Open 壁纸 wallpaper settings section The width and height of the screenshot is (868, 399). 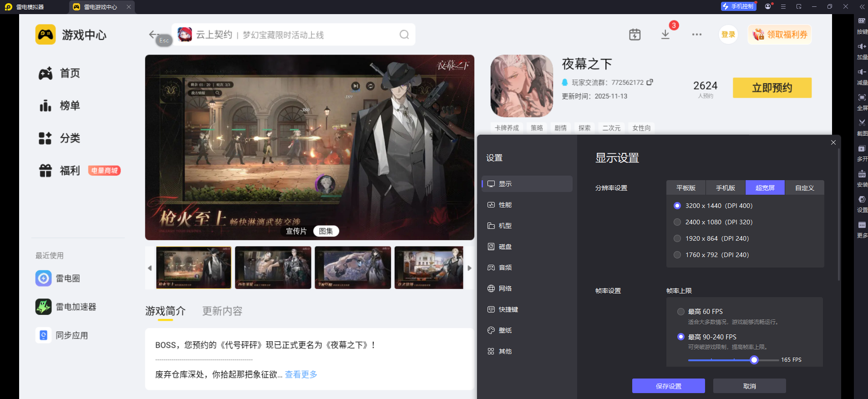tap(527, 330)
